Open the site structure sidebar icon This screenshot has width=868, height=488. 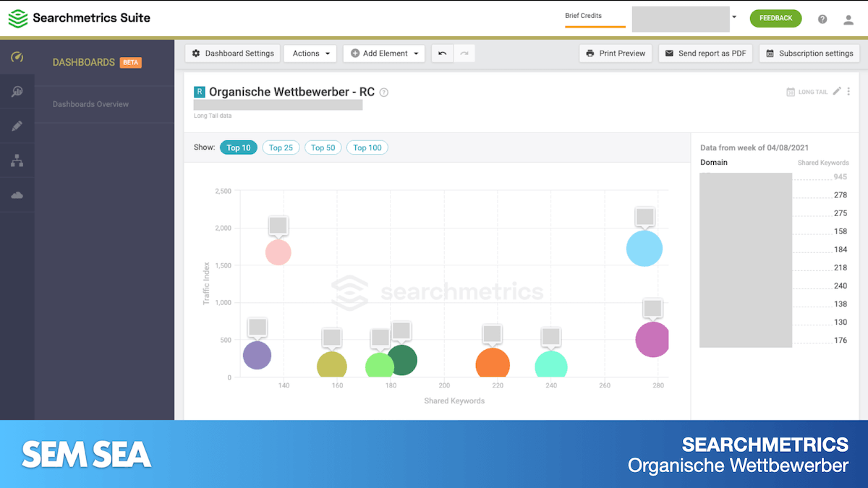[x=17, y=160]
